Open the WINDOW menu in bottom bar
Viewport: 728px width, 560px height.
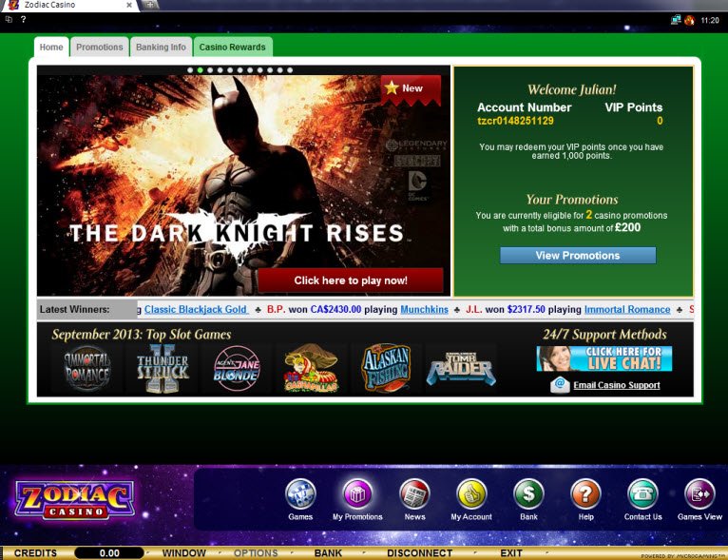click(183, 553)
